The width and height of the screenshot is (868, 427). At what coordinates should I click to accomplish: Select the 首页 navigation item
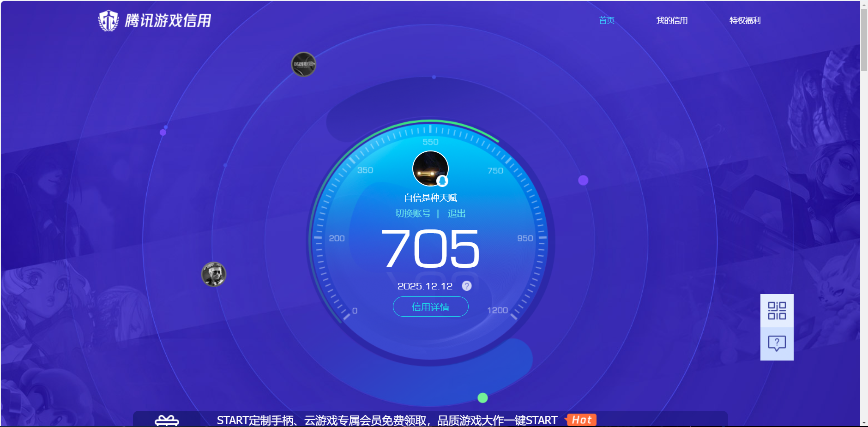coord(606,20)
